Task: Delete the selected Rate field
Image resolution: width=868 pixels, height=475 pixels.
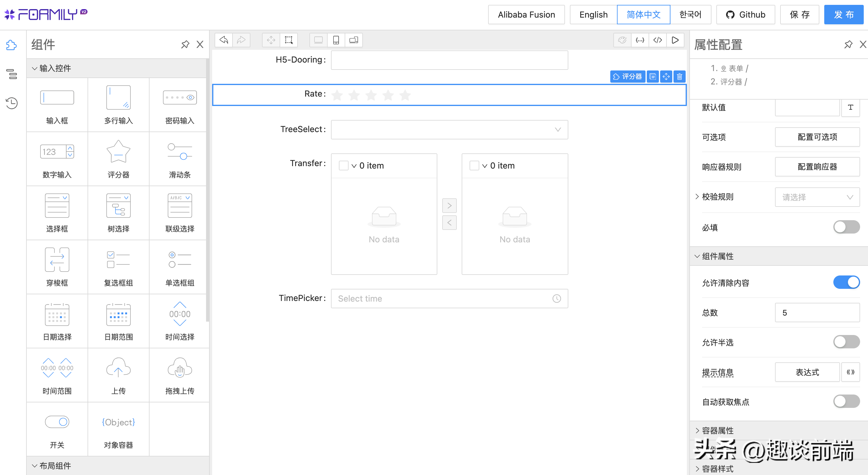Action: [680, 77]
